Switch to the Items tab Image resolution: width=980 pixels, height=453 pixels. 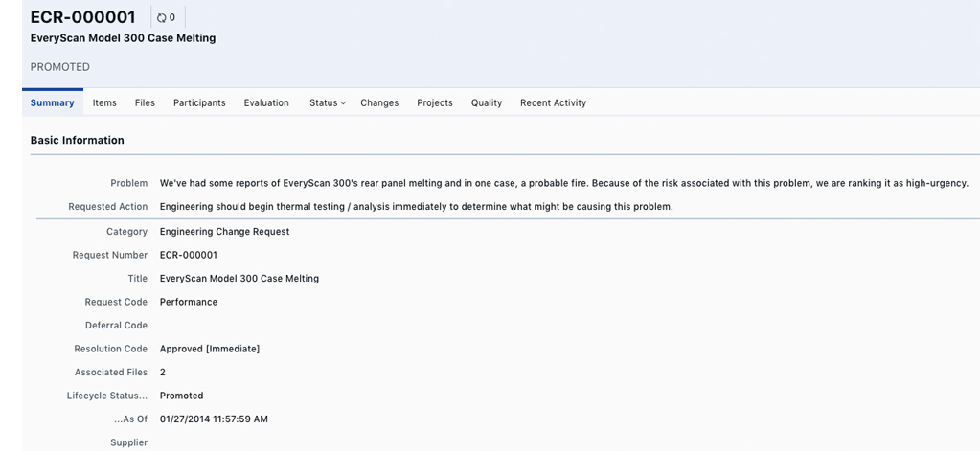[104, 103]
